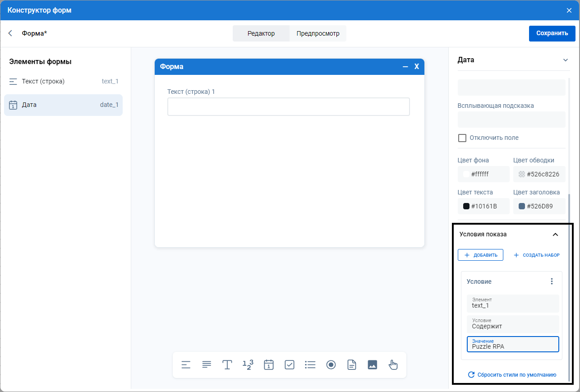Add a file element from bottom toolbar
The height and width of the screenshot is (392, 580).
(352, 364)
